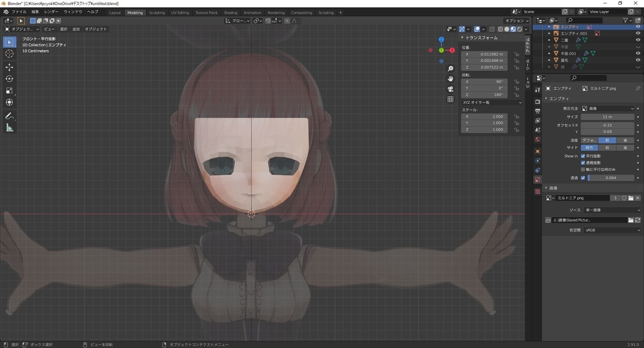The width and height of the screenshot is (644, 348).
Task: Open image file browser folder icon next to ミルトニア.png
Action: pos(631,198)
